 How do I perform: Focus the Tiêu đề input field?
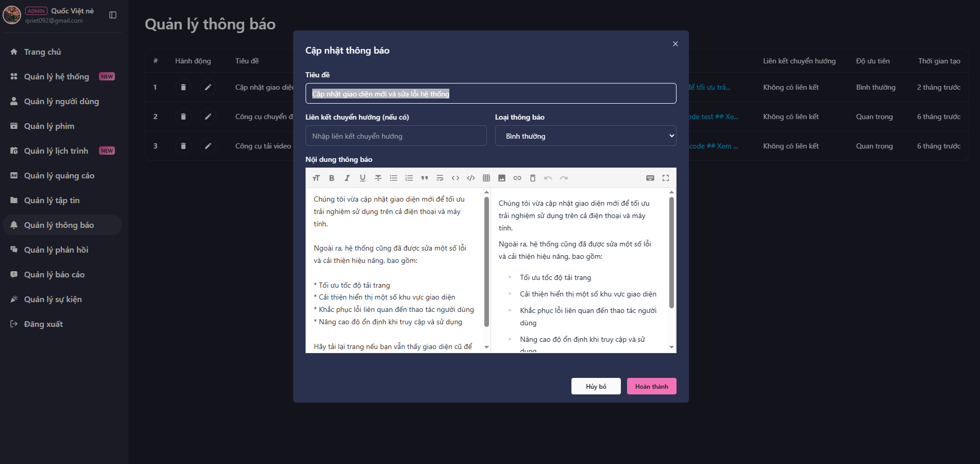[491, 93]
